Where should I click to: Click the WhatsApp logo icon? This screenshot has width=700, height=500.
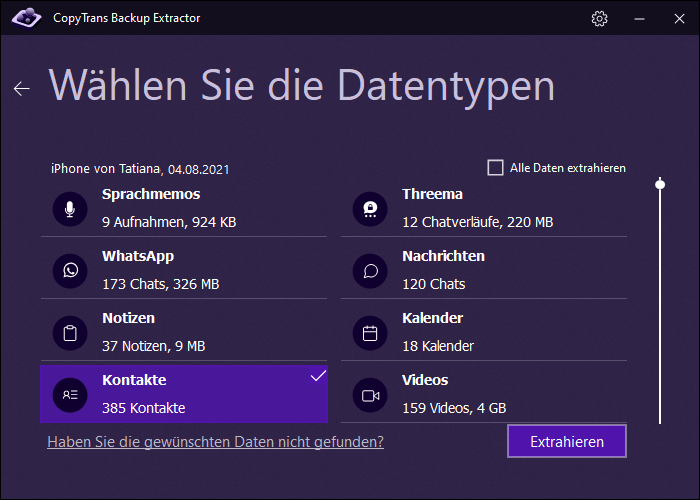point(70,271)
